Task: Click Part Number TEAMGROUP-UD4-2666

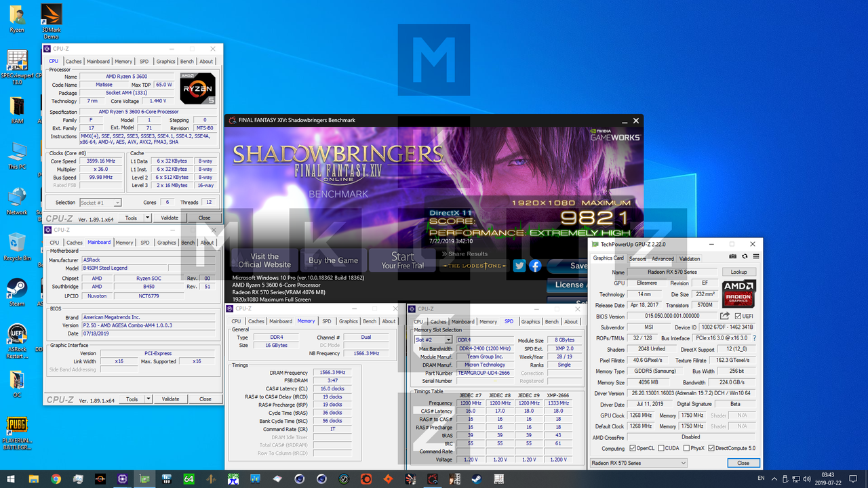Action: (484, 373)
